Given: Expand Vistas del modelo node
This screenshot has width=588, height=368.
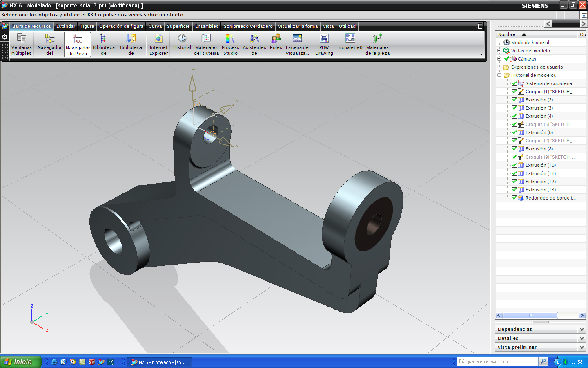Looking at the screenshot, I should (499, 51).
